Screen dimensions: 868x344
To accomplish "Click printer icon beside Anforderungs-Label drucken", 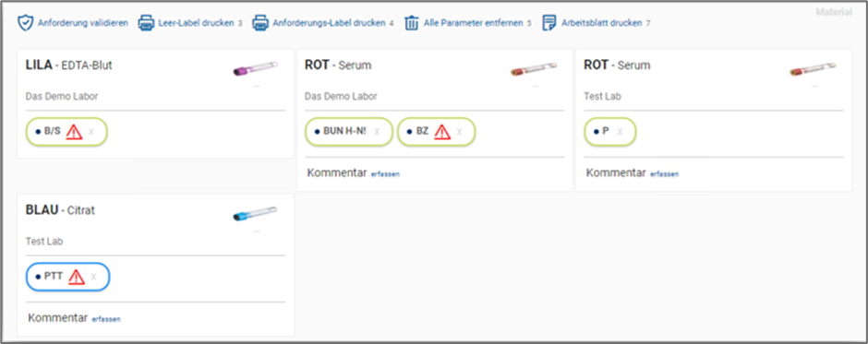I will (260, 23).
